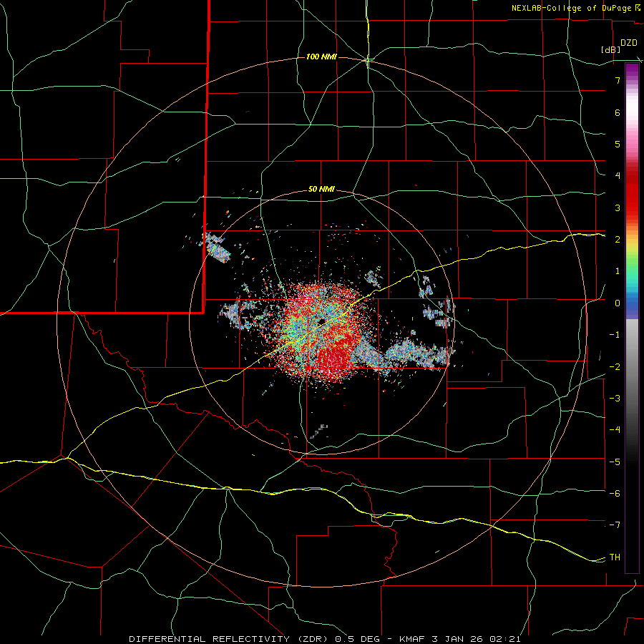Click the 7 value on the color scale
644x644 pixels.
[x=618, y=80]
